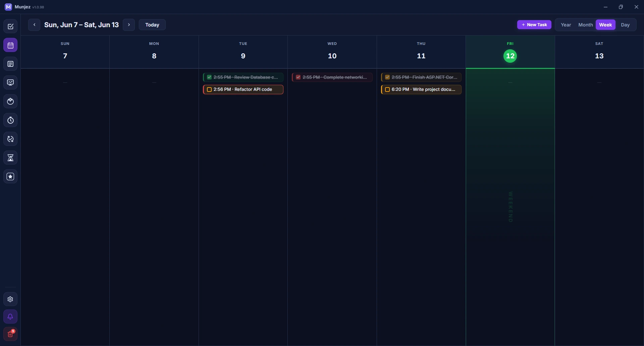Viewport: 644px width, 346px height.
Task: Click the Munjez app logo
Action: (8, 7)
